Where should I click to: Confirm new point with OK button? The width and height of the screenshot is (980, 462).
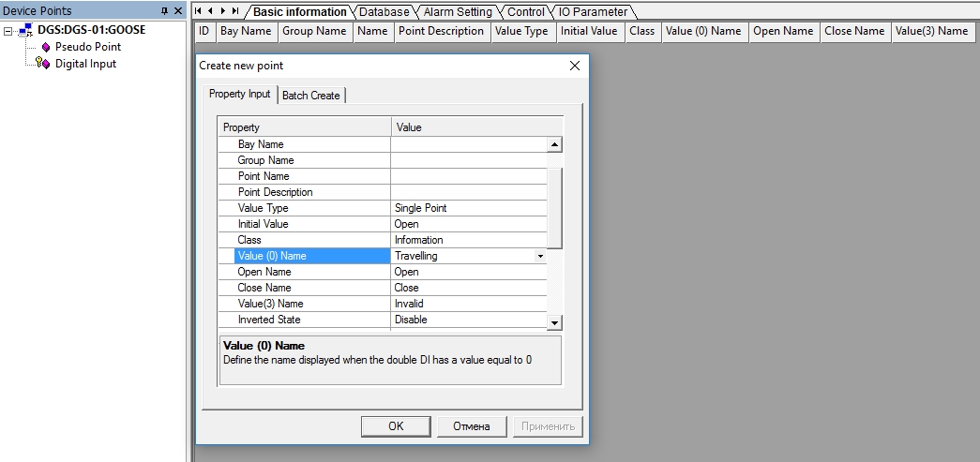pos(396,426)
